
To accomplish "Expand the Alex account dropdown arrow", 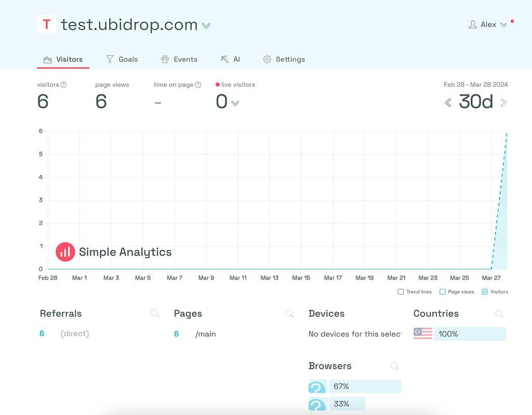I will (x=503, y=25).
